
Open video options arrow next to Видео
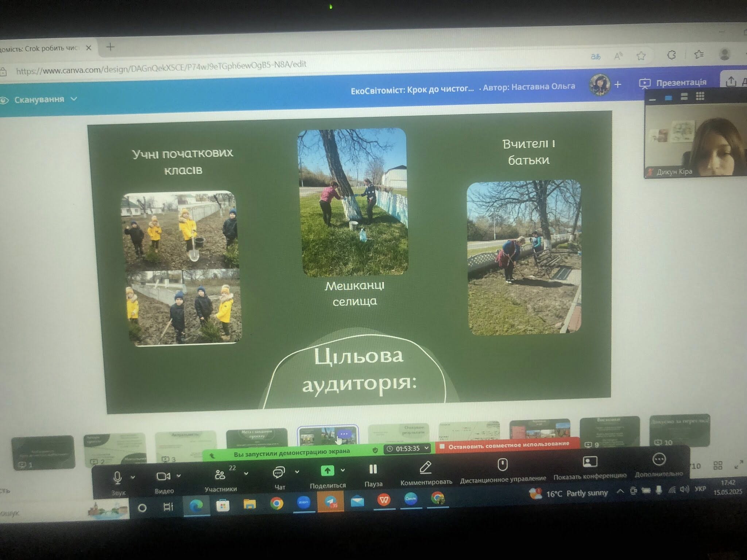(x=179, y=476)
